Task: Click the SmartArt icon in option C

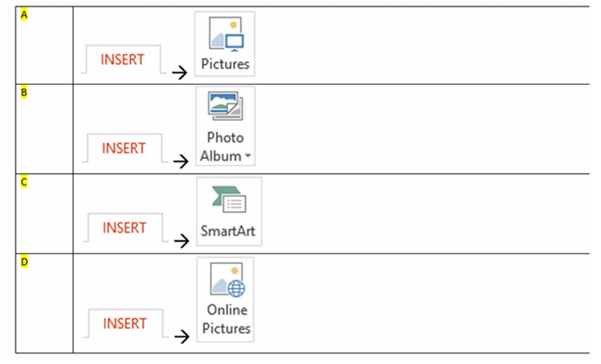Action: point(228,199)
